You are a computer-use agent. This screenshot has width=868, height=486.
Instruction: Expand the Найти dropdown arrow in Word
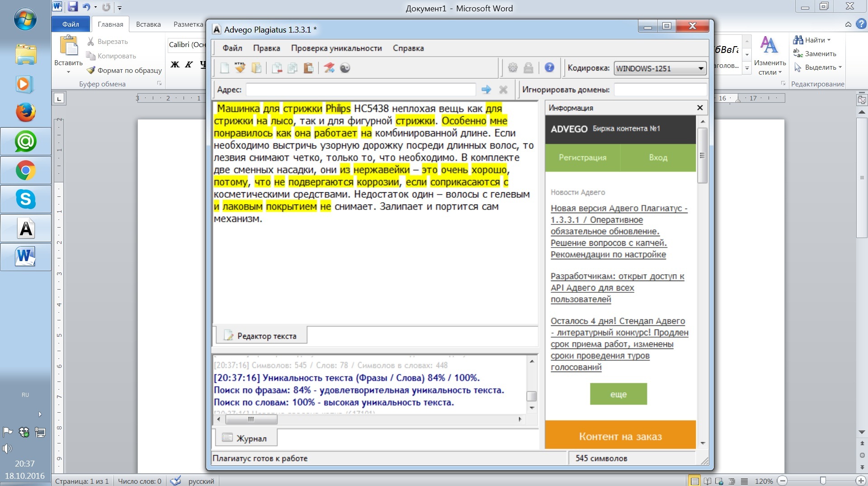coord(829,40)
